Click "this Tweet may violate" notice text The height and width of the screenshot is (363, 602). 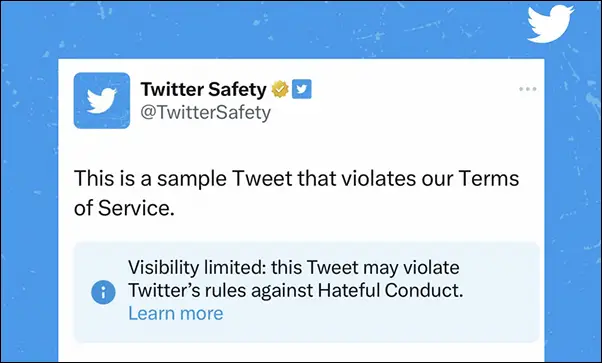click(x=365, y=268)
